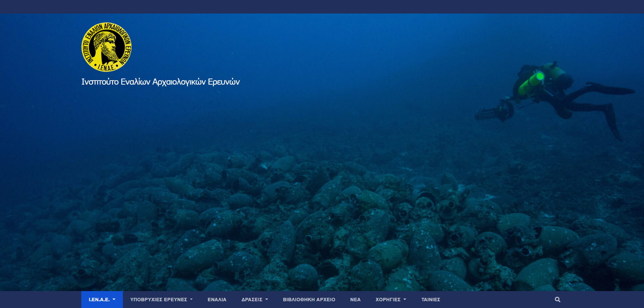This screenshot has height=308, width=644.
Task: Open the search magnifier icon
Action: [x=557, y=300]
